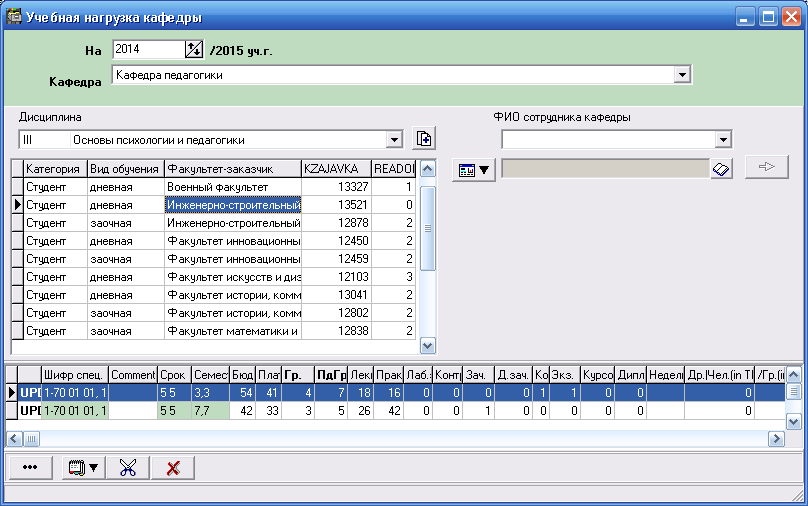Click in the year input field 2014
Image resolution: width=808 pixels, height=506 pixels.
[147, 49]
